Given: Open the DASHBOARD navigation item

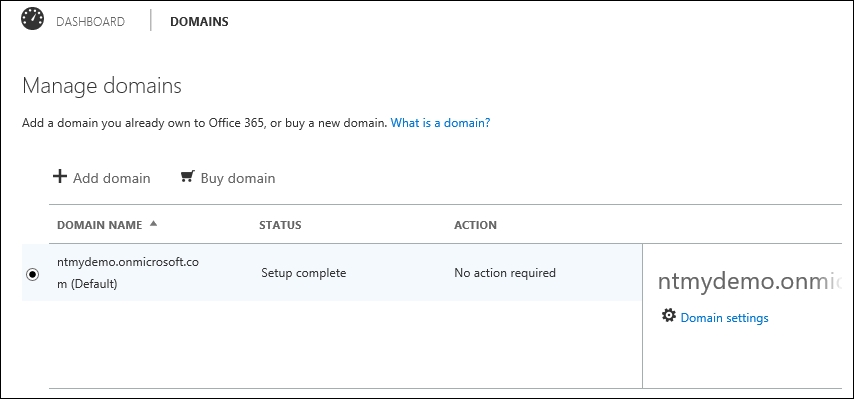Looking at the screenshot, I should tap(90, 22).
